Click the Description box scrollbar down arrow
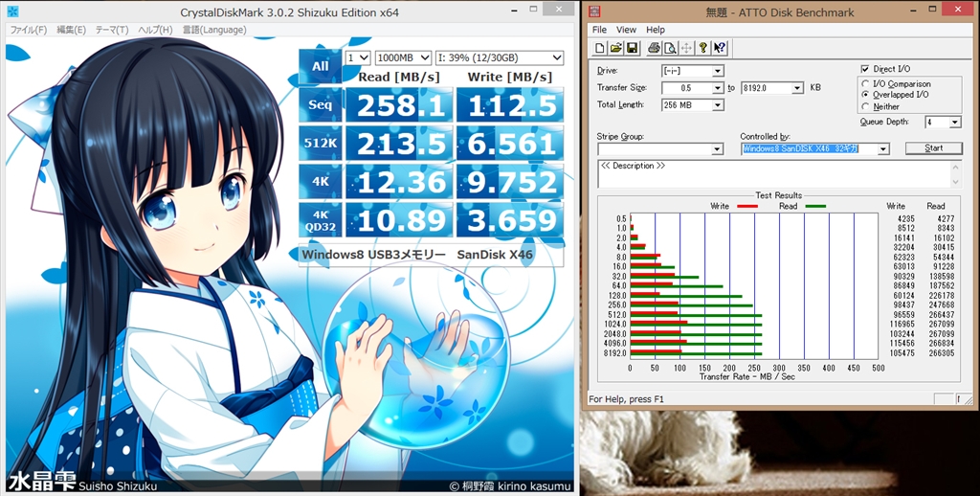The image size is (980, 496). click(956, 182)
